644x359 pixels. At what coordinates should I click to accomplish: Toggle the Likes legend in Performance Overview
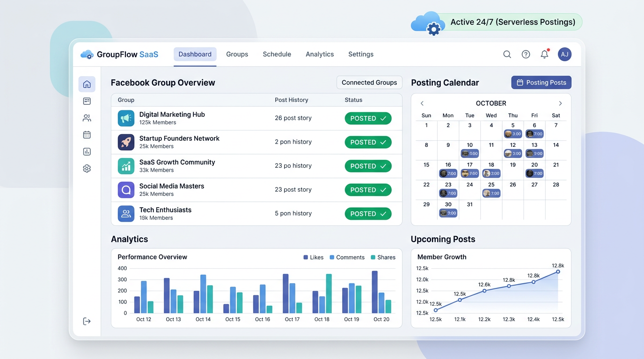(x=313, y=257)
